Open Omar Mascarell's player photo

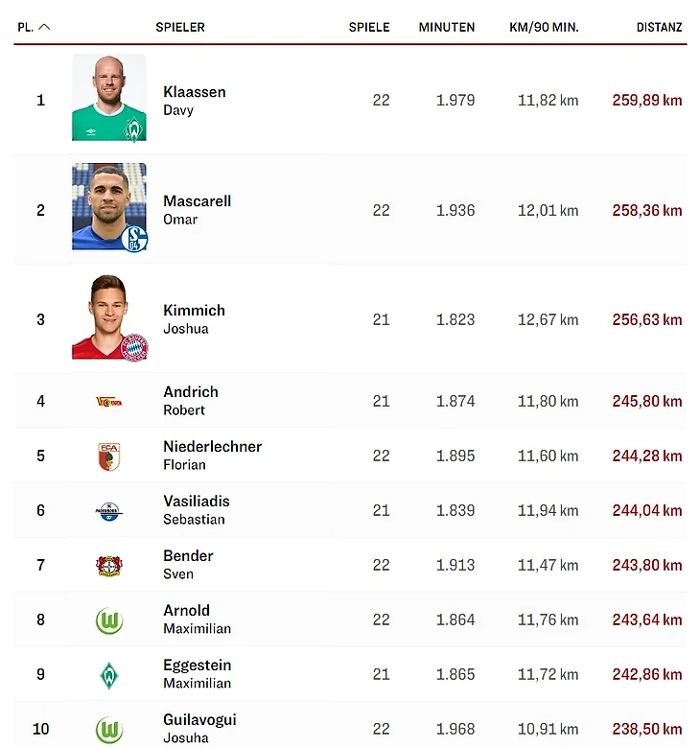108,206
